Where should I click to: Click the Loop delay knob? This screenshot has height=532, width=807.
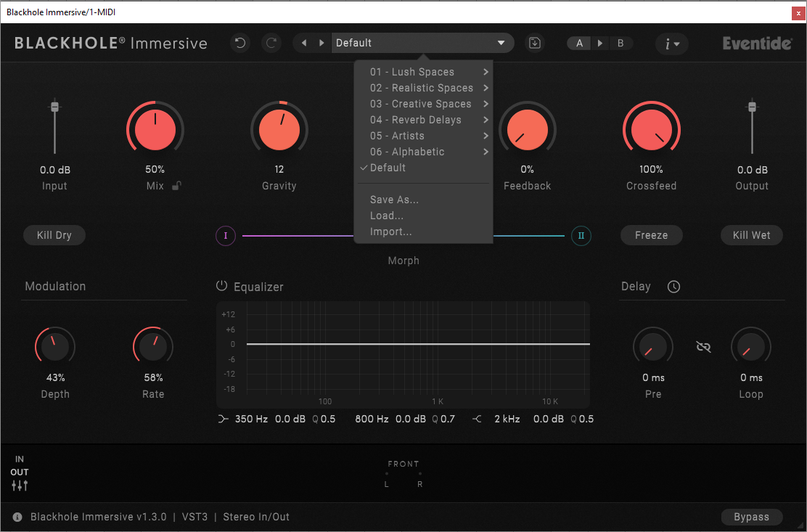[x=751, y=347]
